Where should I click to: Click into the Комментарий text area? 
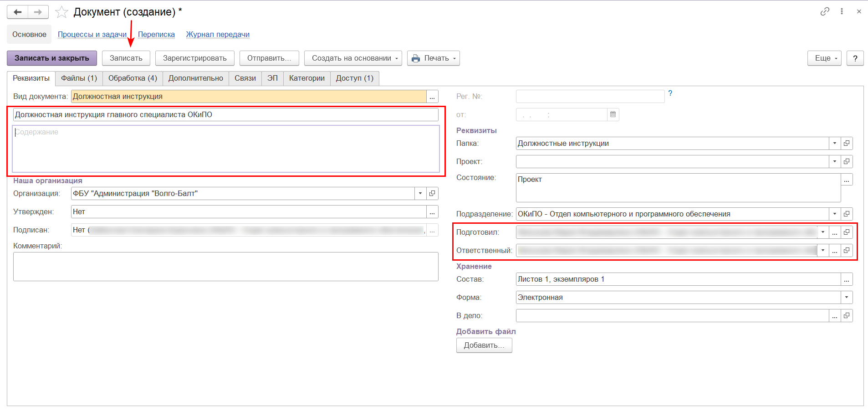225,267
